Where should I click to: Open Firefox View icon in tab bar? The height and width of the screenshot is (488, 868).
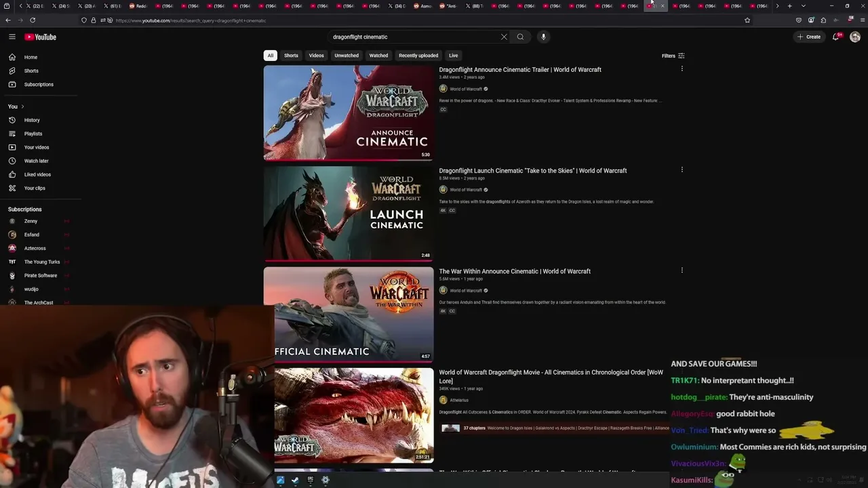coord(5,6)
